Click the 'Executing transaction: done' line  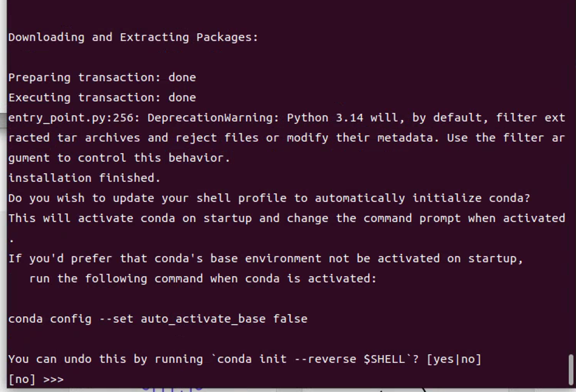pyautogui.click(x=102, y=97)
